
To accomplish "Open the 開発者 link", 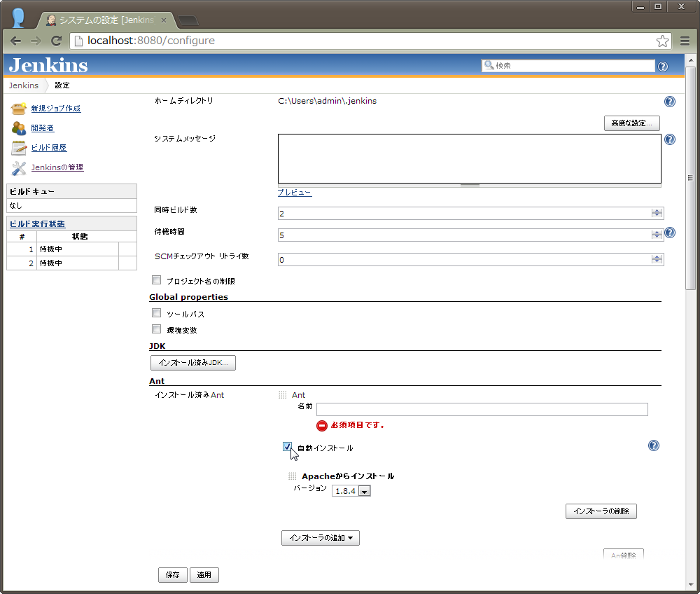I will point(43,128).
